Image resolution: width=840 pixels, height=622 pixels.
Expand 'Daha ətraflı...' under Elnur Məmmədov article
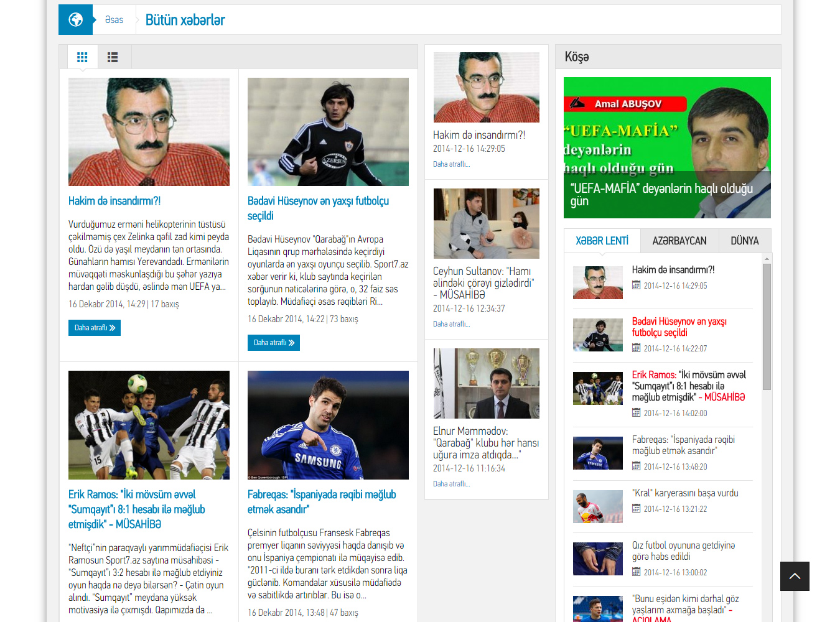[451, 484]
